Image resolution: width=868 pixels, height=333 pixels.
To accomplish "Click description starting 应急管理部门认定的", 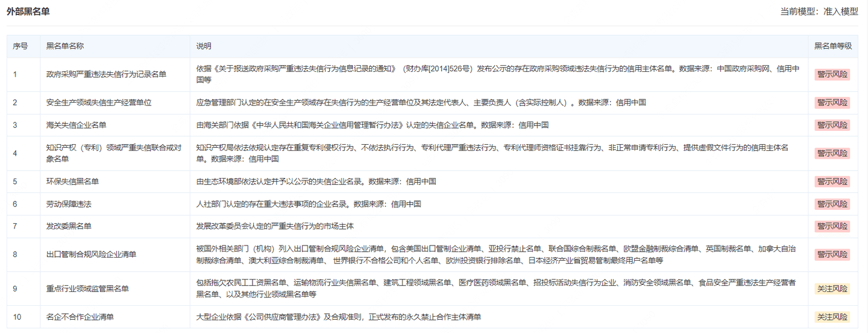I will [x=421, y=103].
